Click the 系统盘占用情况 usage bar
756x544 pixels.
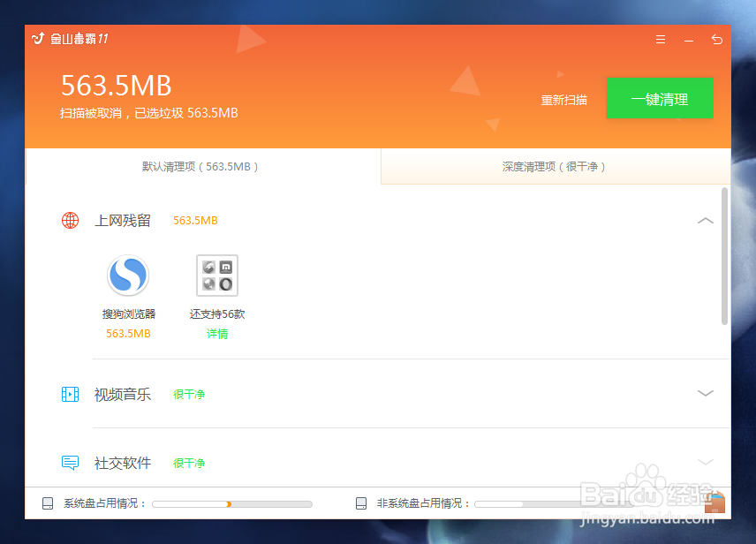point(232,504)
